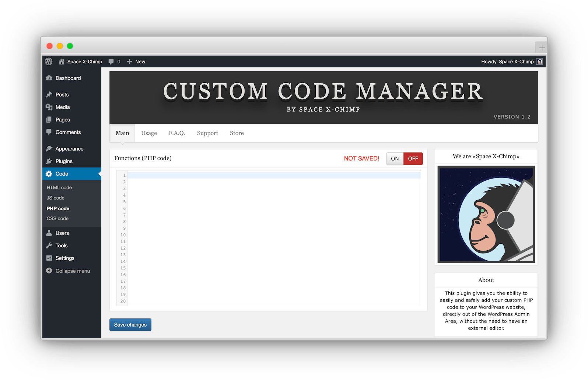The image size is (588, 381).
Task: Open Posts menu in sidebar
Action: coord(62,95)
